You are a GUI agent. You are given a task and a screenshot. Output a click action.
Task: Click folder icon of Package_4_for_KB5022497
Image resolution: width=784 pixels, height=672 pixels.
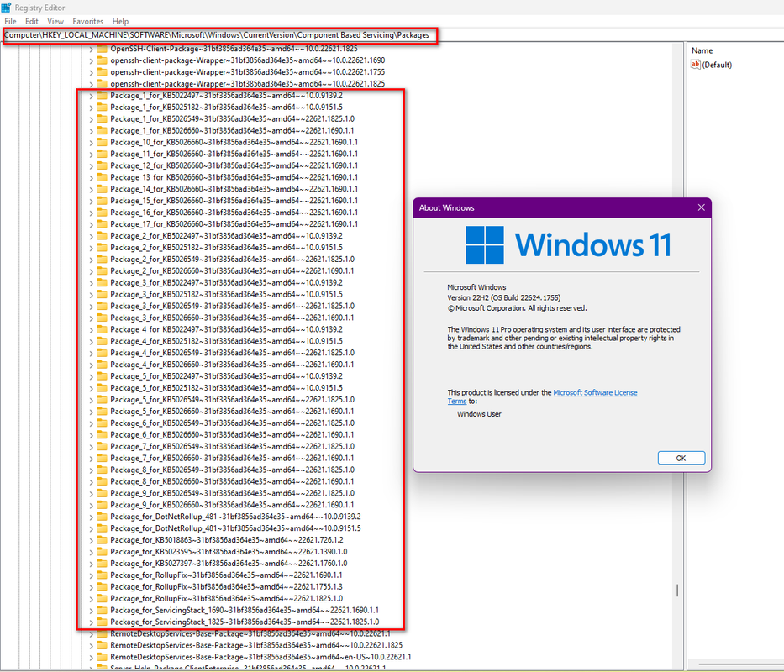point(102,329)
